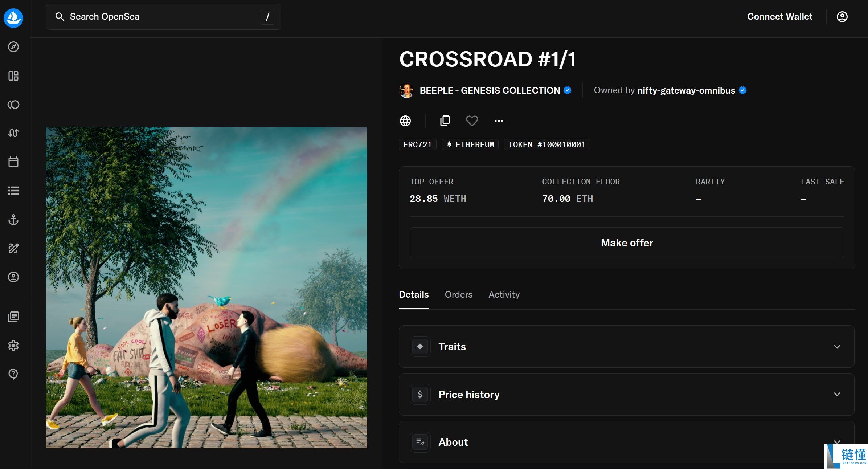
Task: Click the globe website icon under the title
Action: tap(405, 121)
